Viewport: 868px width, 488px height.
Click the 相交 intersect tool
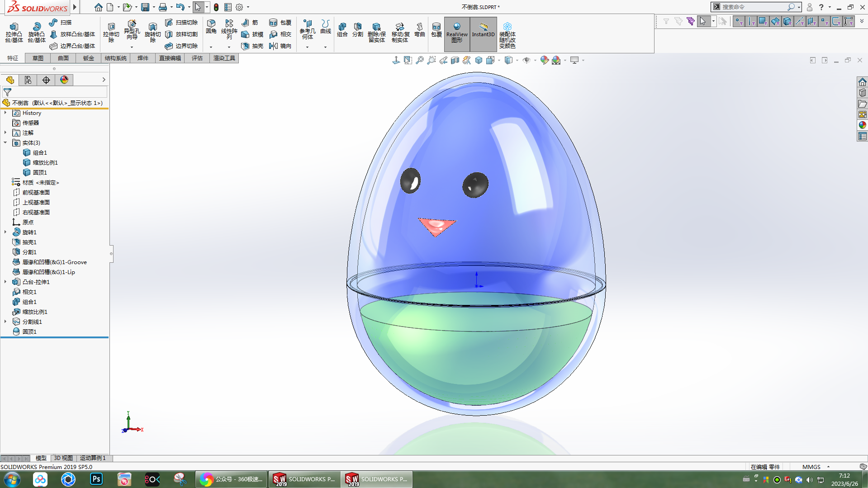coord(280,34)
